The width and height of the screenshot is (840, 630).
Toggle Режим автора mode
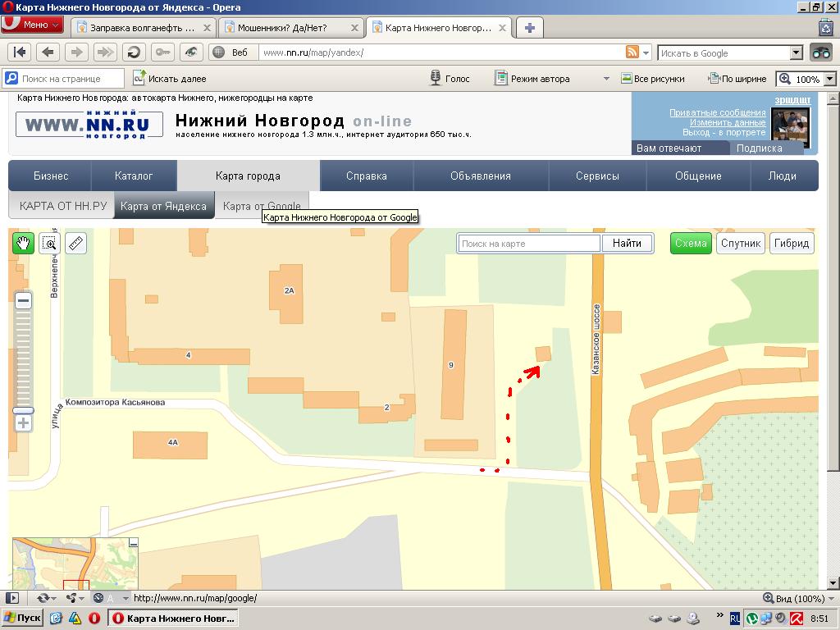click(532, 79)
